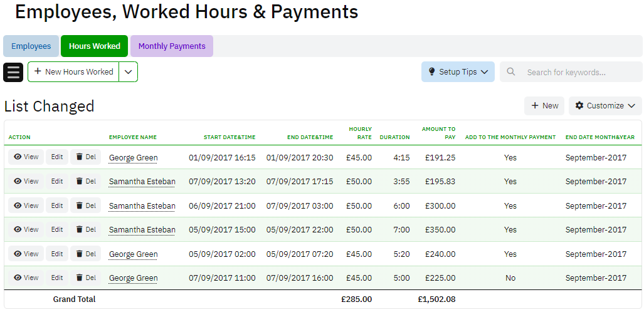The image size is (644, 312).
Task: Open the Monthly Payments tab
Action: (x=172, y=46)
